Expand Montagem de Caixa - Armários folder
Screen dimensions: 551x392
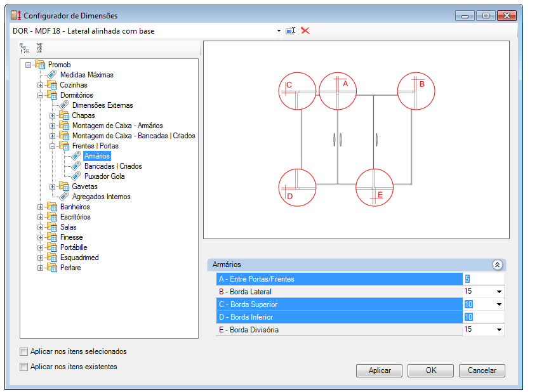[52, 126]
